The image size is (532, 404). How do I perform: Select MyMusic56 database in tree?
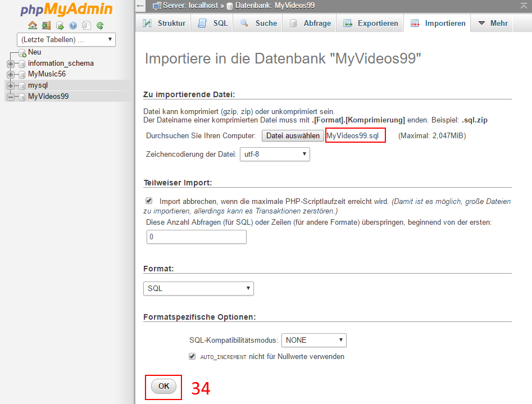tap(47, 74)
